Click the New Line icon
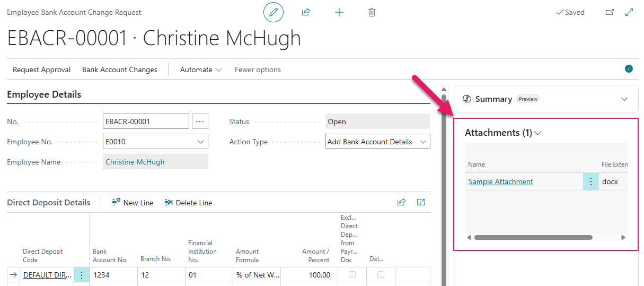This screenshot has width=644, height=286. point(116,202)
